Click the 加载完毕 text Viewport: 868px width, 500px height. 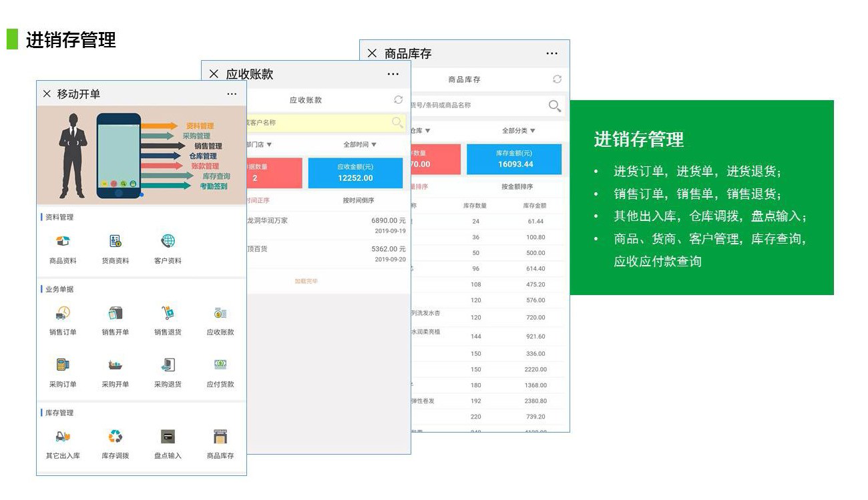tap(306, 281)
